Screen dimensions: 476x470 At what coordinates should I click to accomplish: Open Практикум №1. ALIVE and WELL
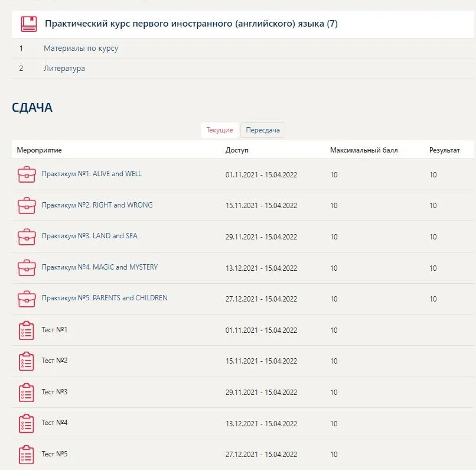(92, 174)
